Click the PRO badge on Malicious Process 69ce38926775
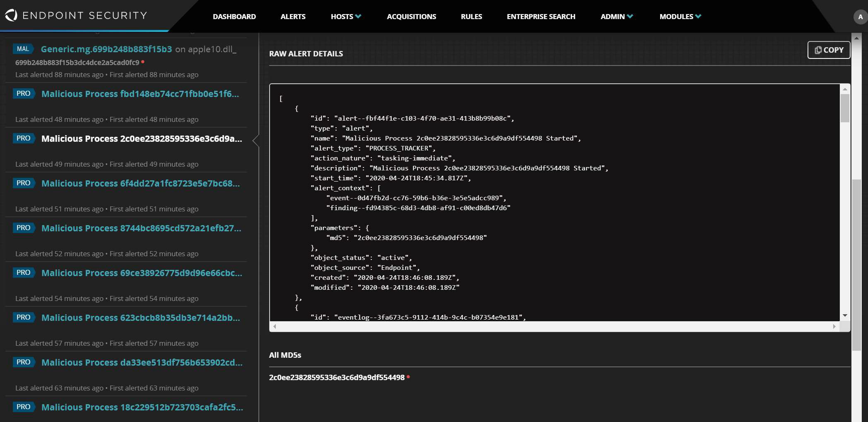Image resolution: width=868 pixels, height=422 pixels. tap(24, 273)
